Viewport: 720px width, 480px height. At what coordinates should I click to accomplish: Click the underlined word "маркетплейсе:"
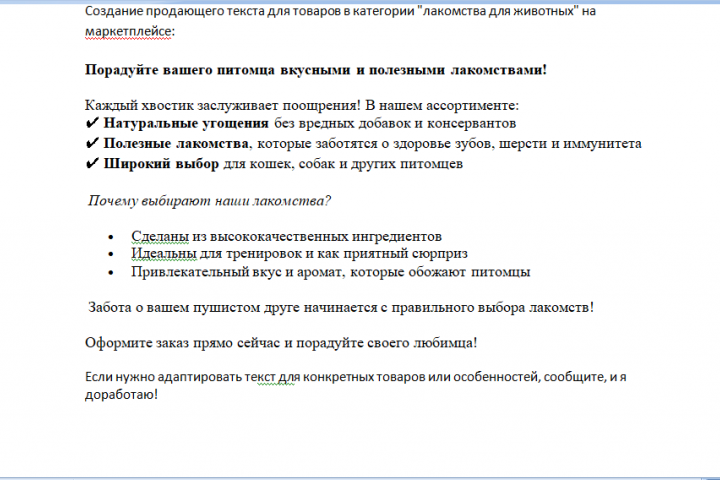pyautogui.click(x=130, y=31)
